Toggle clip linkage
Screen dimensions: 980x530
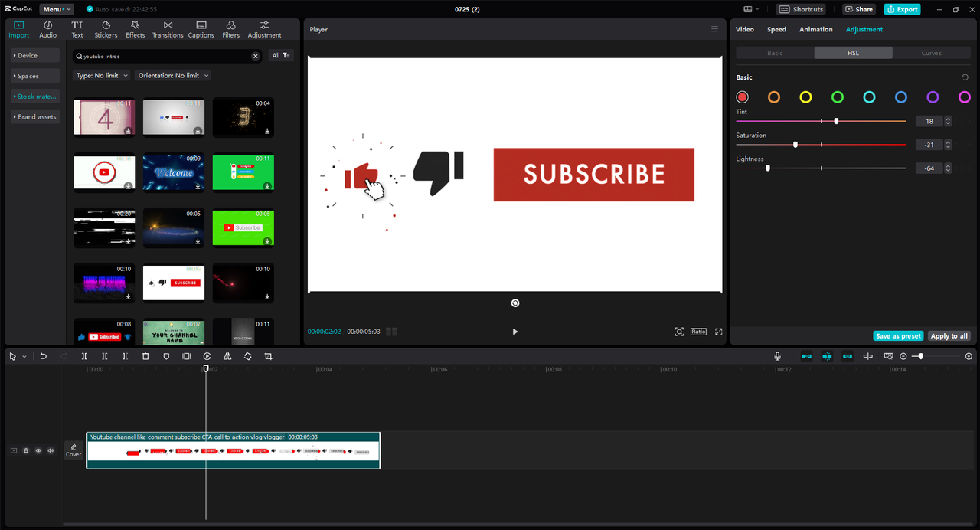pos(848,356)
